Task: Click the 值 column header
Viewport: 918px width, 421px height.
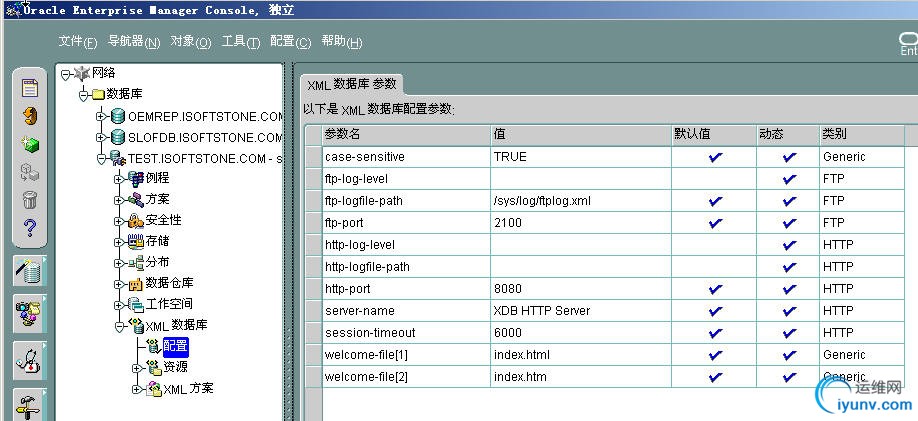Action: (581, 134)
